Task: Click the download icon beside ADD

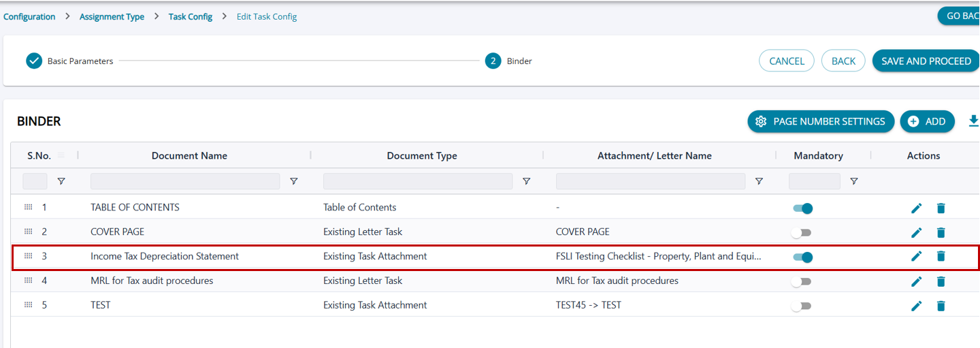Action: 974,121
